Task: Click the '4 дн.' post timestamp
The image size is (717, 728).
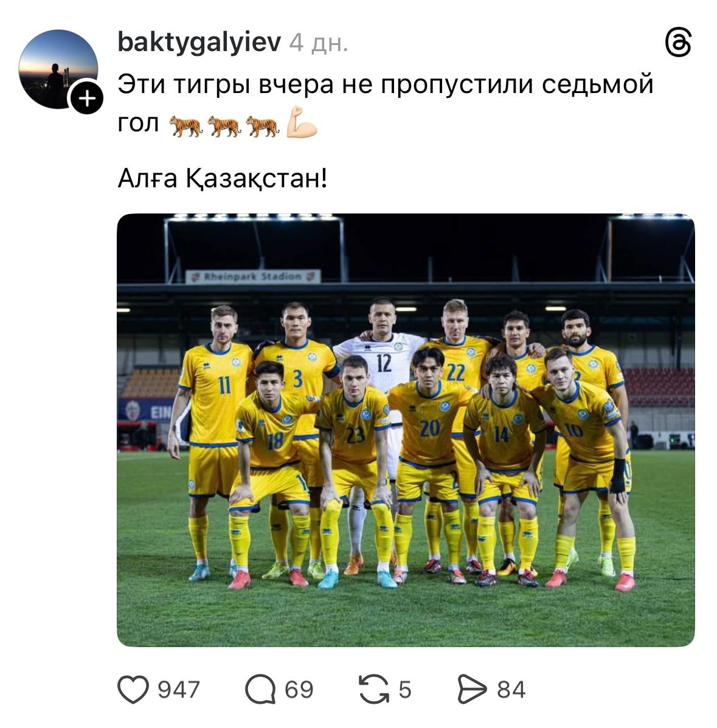Action: coord(319,43)
